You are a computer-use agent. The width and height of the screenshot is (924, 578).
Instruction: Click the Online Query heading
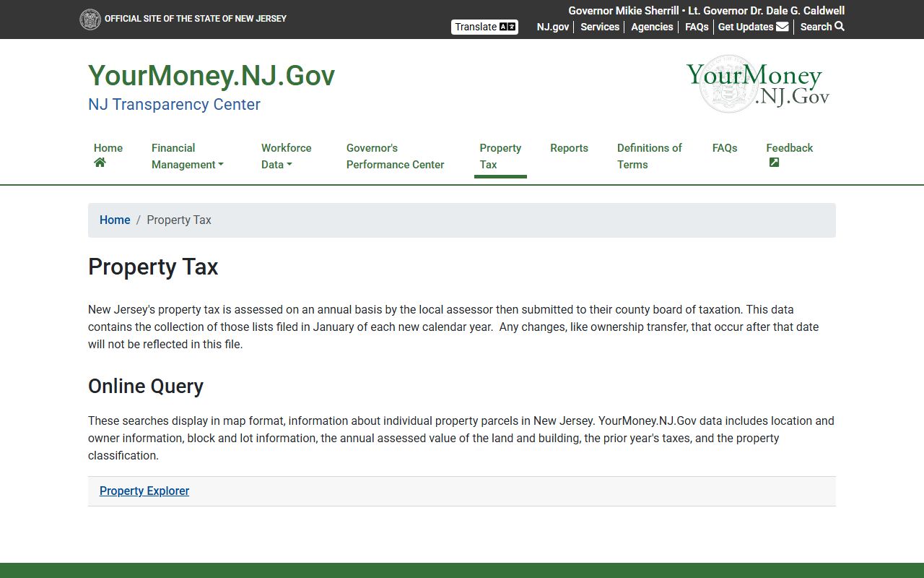click(146, 387)
